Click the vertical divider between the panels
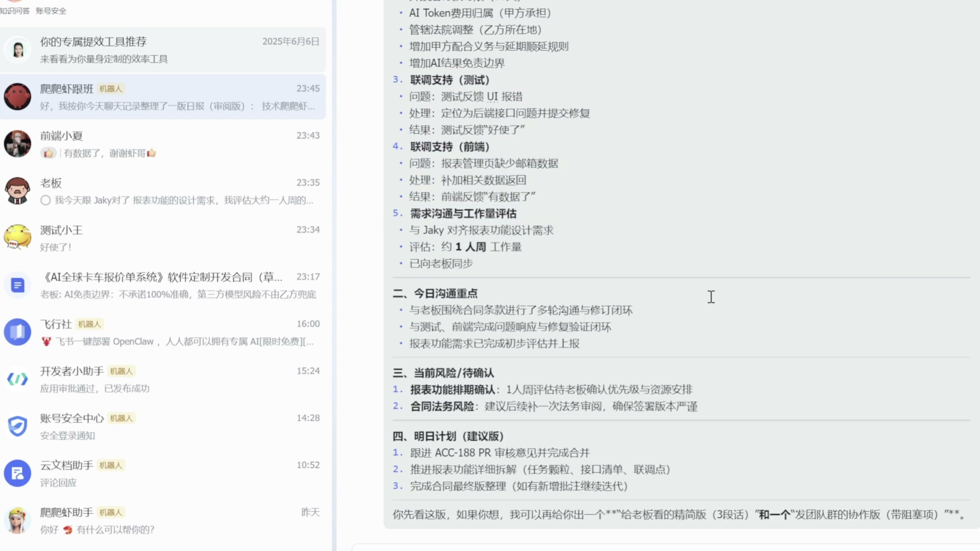The width and height of the screenshot is (980, 551). coord(334,275)
